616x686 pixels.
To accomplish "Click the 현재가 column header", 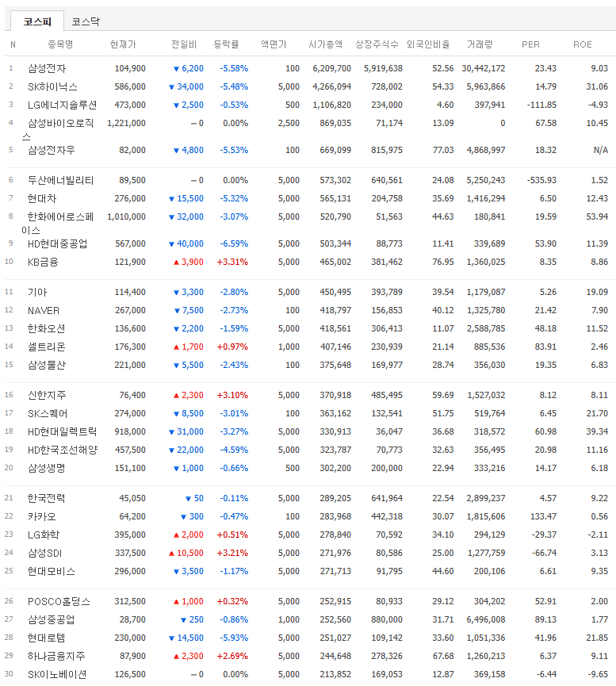I will pyautogui.click(x=123, y=44).
